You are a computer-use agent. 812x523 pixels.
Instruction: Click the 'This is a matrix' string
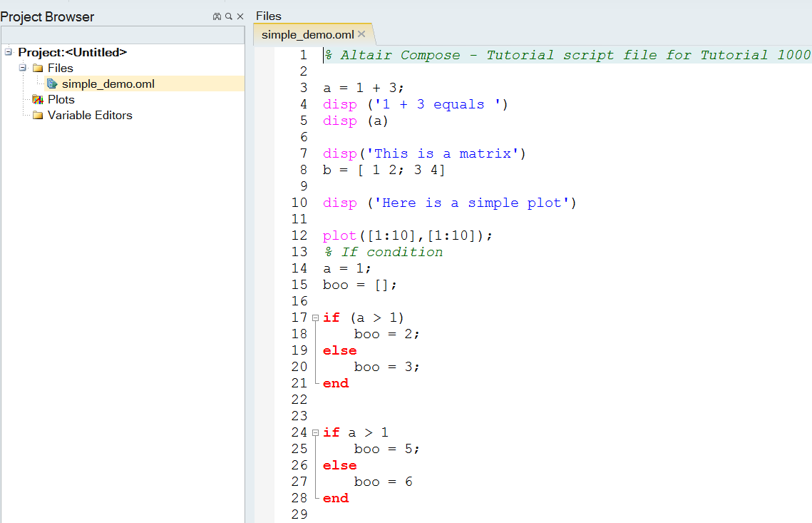click(x=442, y=153)
